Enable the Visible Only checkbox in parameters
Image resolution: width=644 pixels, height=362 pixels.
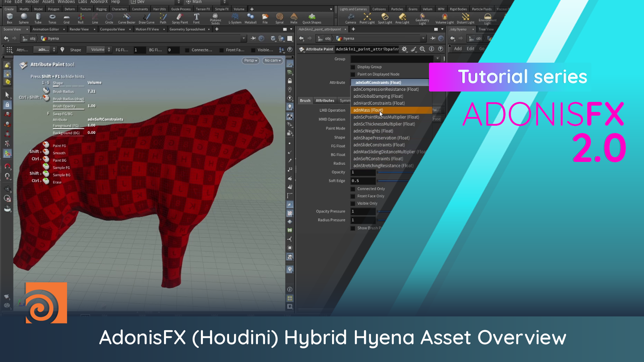click(x=353, y=203)
